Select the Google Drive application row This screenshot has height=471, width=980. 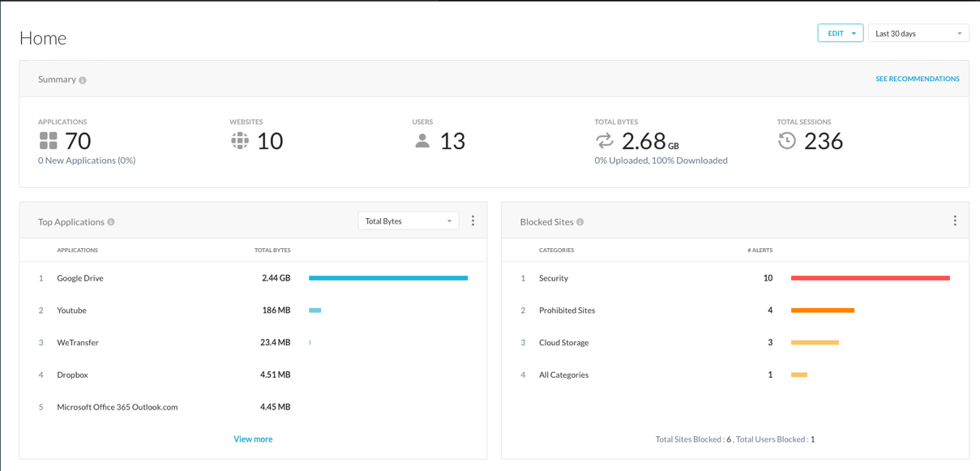(x=80, y=278)
